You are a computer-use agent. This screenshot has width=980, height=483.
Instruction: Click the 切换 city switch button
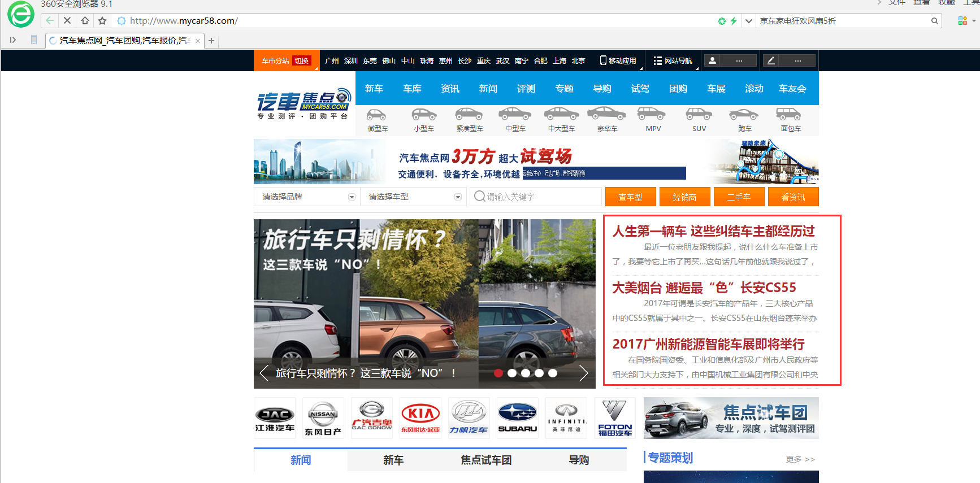pos(302,60)
